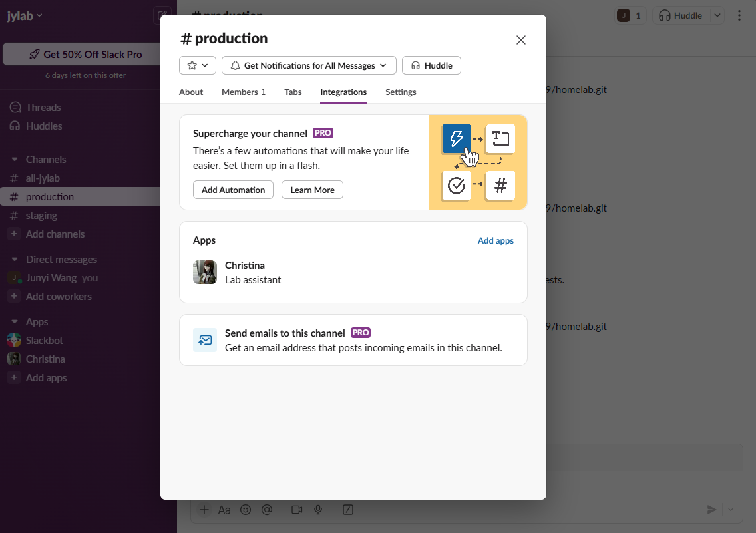Star the production channel
The width and height of the screenshot is (756, 533).
(192, 65)
